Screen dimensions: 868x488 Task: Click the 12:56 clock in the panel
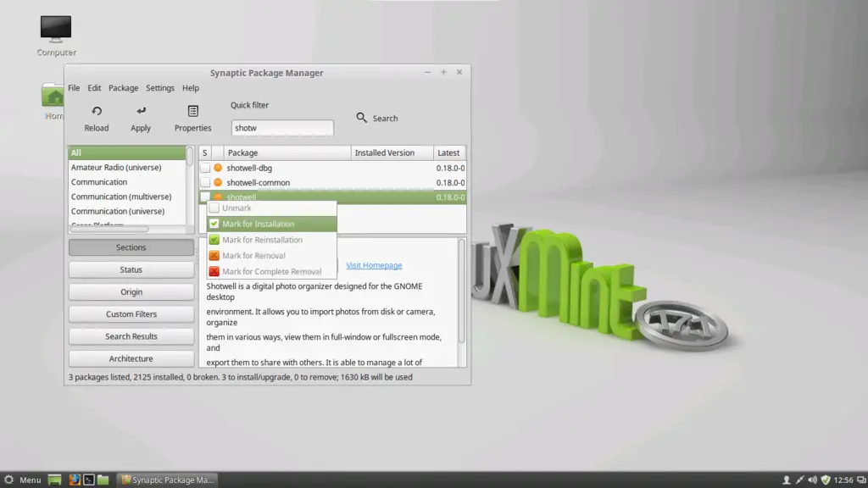pyautogui.click(x=843, y=480)
